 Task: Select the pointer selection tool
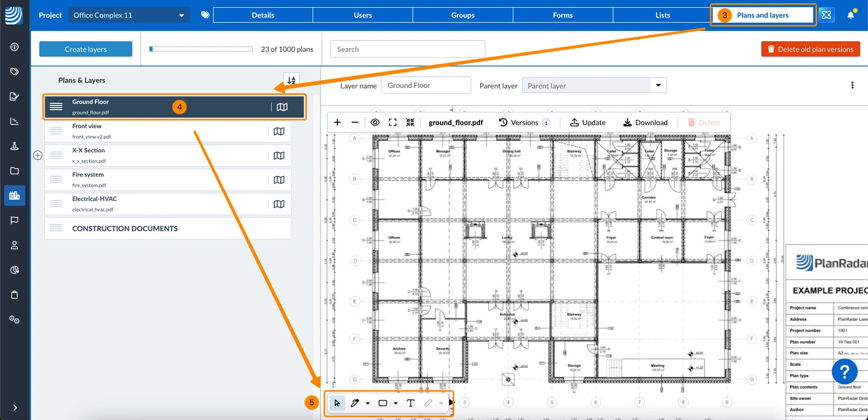point(337,403)
